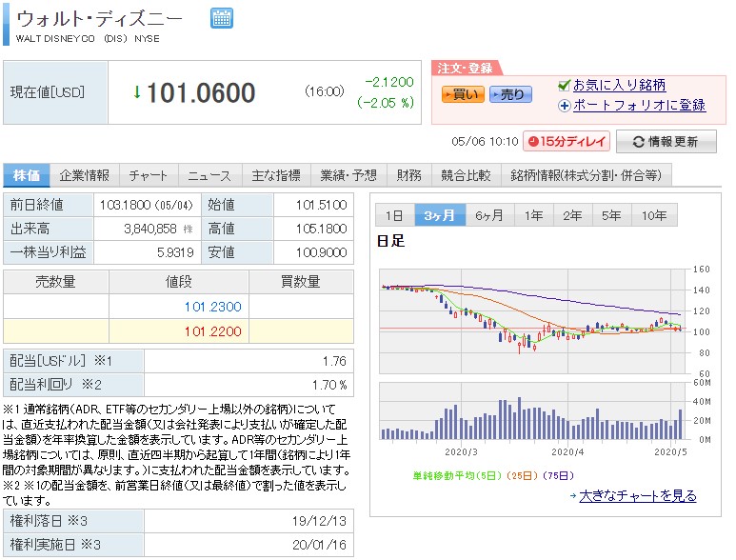
Task: Click the 注文・登録 panel header
Action: (x=466, y=68)
